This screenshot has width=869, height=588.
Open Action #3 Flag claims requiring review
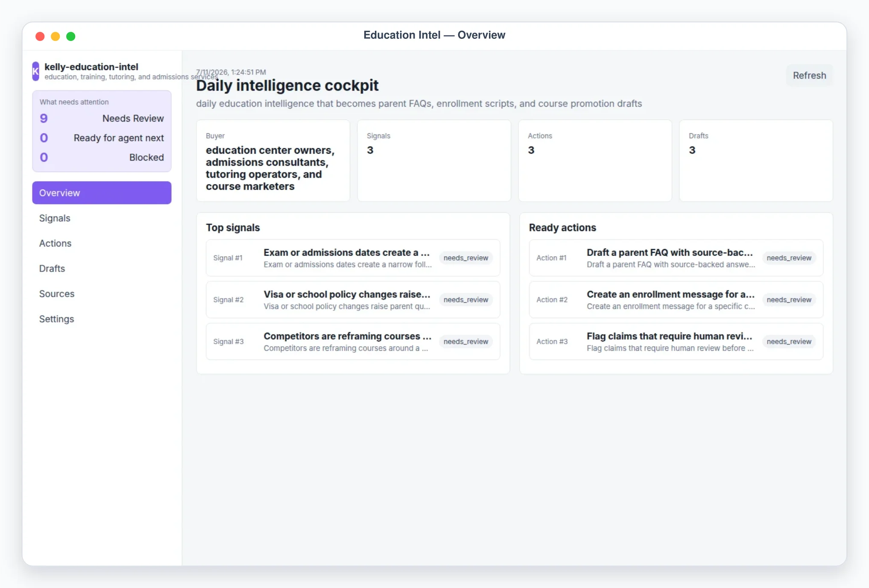tap(676, 342)
